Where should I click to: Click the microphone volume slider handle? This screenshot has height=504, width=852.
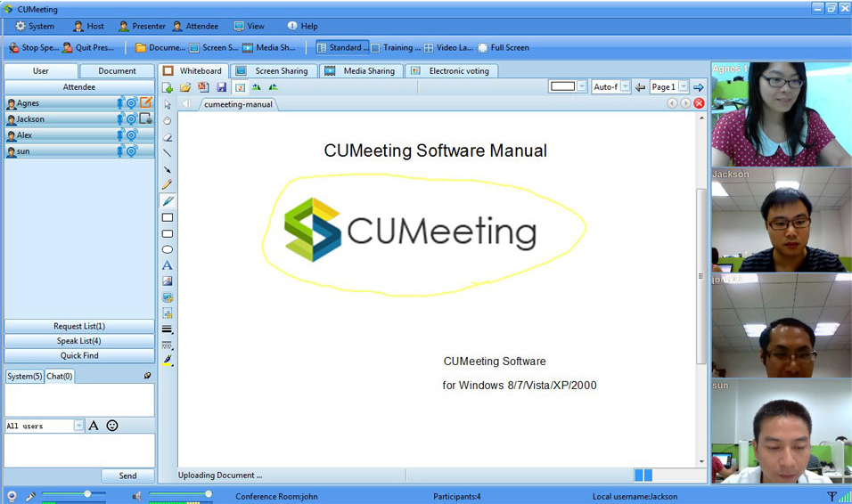pyautogui.click(x=87, y=493)
